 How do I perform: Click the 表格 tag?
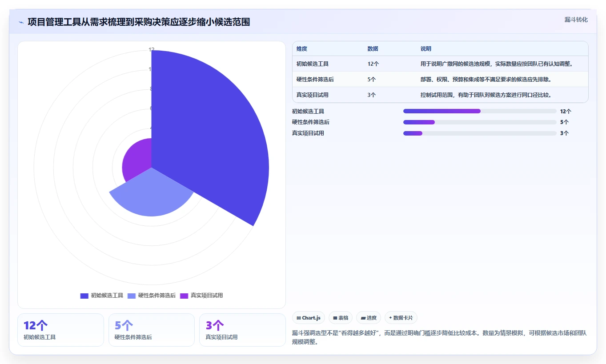(341, 318)
